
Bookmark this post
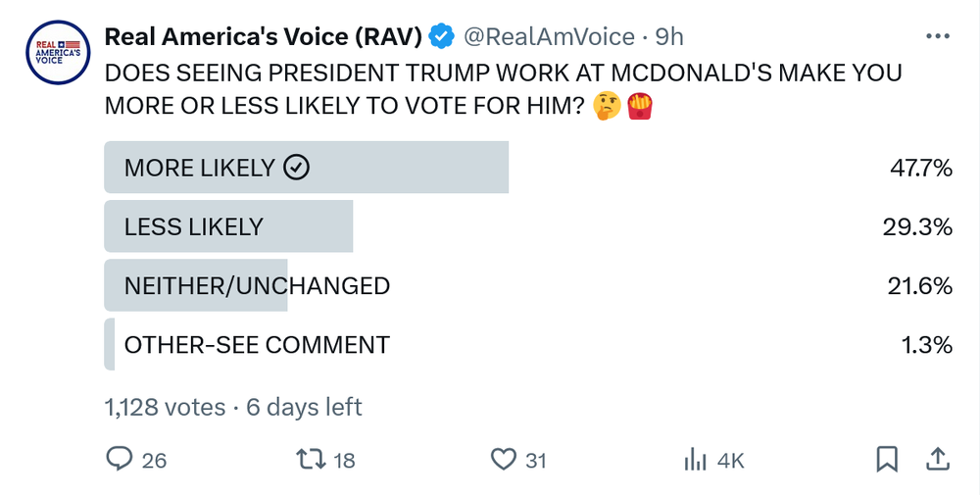pos(886,459)
